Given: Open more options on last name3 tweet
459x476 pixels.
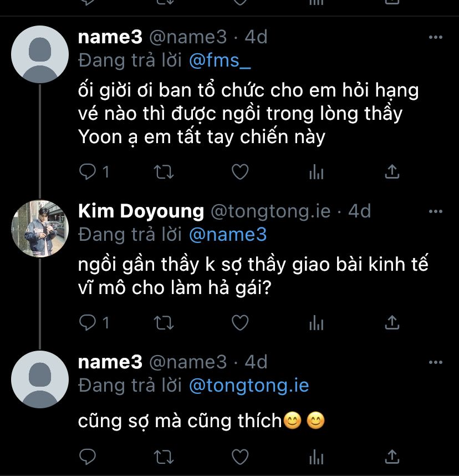Looking at the screenshot, I should (436, 362).
